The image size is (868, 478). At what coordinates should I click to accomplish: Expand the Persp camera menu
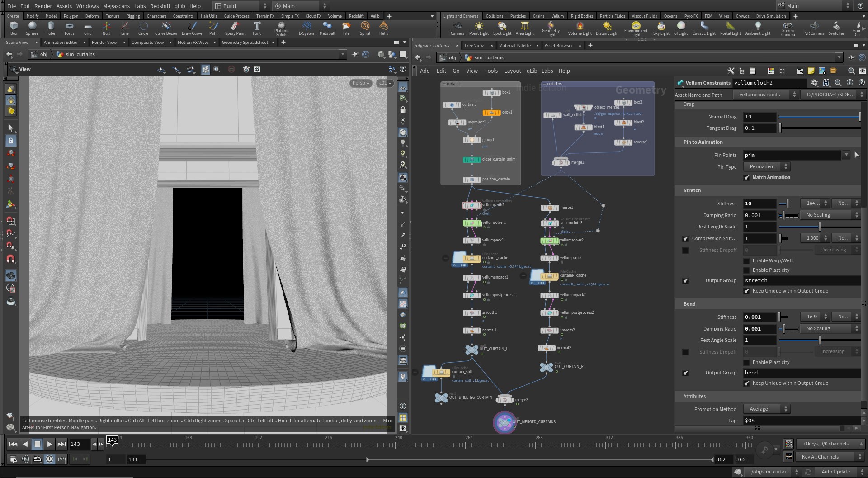pos(361,83)
